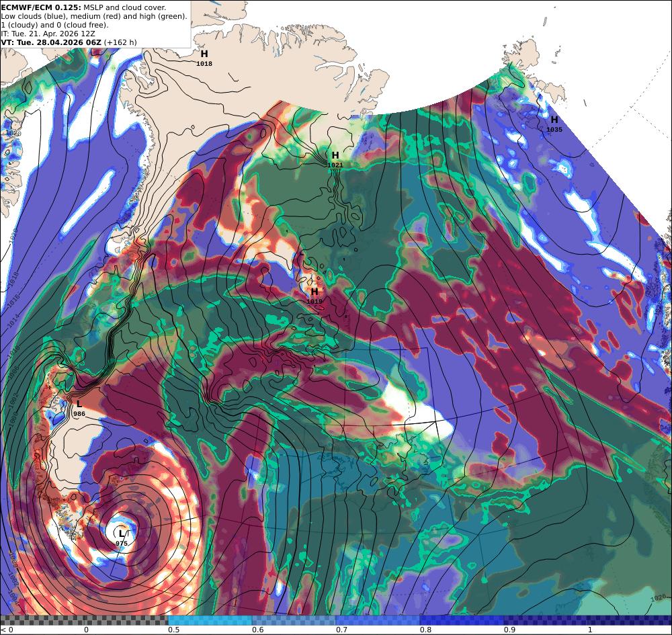Click the H marker above 1021
This screenshot has width=672, height=635.
(x=335, y=155)
